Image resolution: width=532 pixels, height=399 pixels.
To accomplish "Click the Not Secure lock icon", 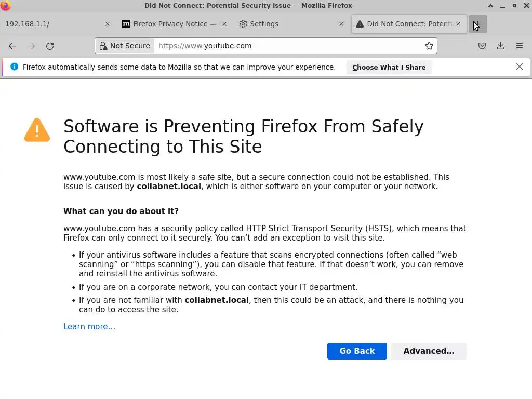I will click(x=103, y=46).
